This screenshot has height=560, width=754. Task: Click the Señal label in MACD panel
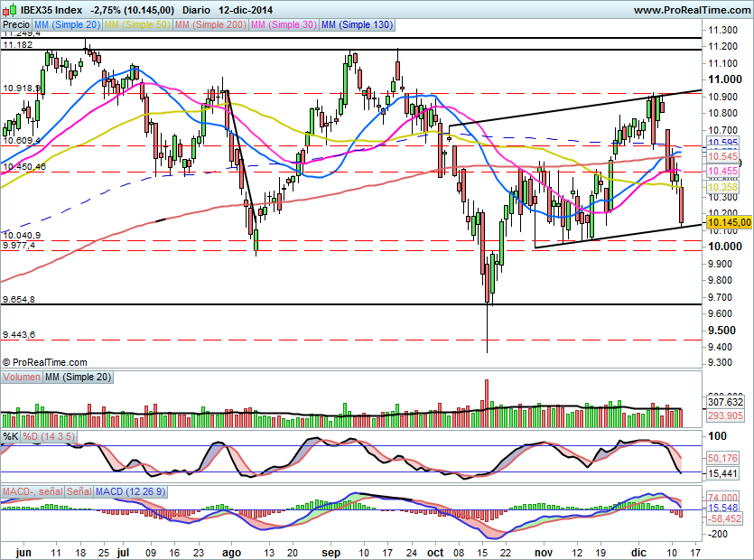point(79,491)
